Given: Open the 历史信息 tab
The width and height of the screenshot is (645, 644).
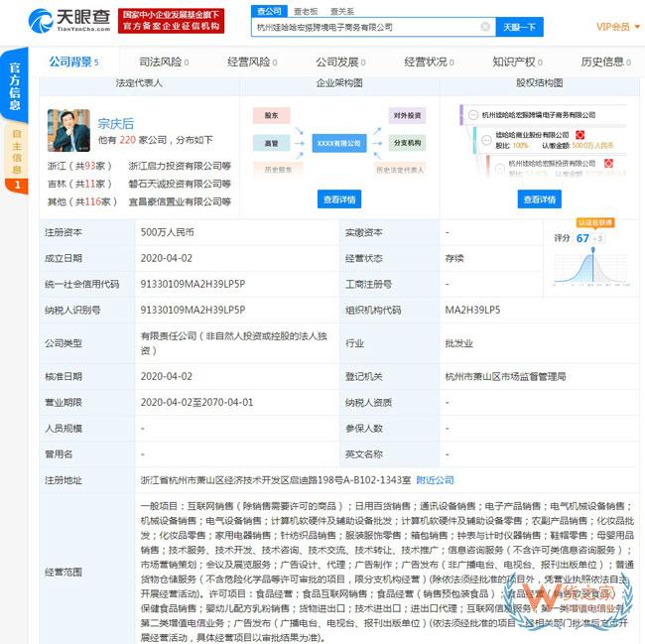Looking at the screenshot, I should (x=606, y=63).
